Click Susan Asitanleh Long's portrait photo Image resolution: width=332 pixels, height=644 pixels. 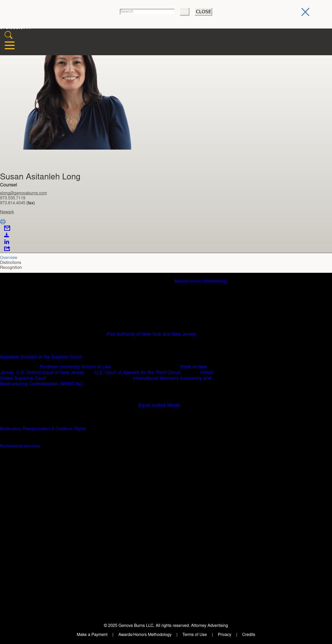77,102
